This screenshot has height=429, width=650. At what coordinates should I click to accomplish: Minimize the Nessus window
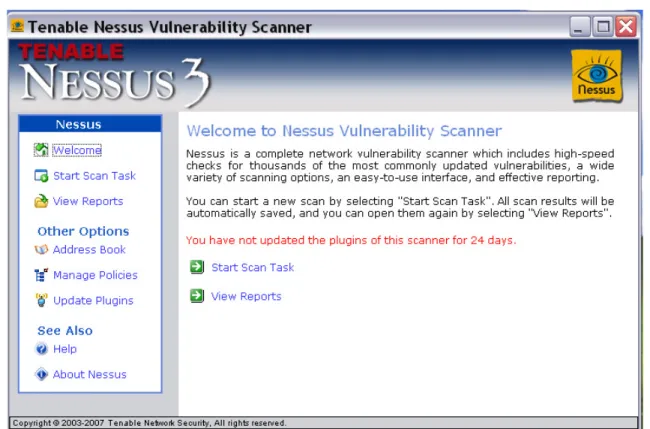(x=580, y=27)
